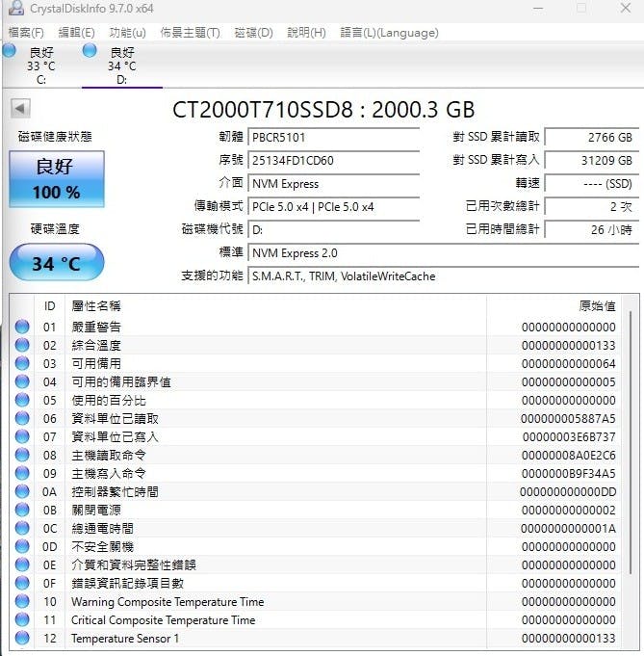Image resolution: width=644 pixels, height=656 pixels.
Task: Open the 說明(H) menu
Action: pyautogui.click(x=306, y=33)
